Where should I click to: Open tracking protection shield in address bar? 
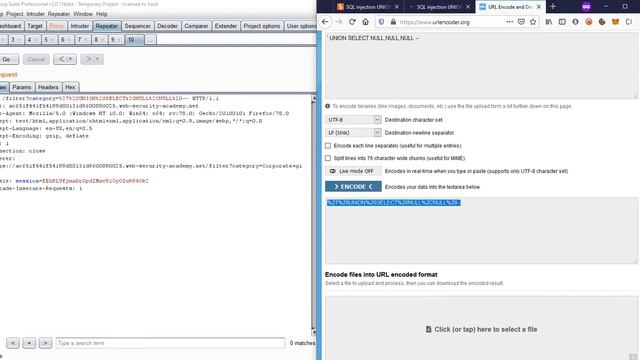tap(381, 22)
